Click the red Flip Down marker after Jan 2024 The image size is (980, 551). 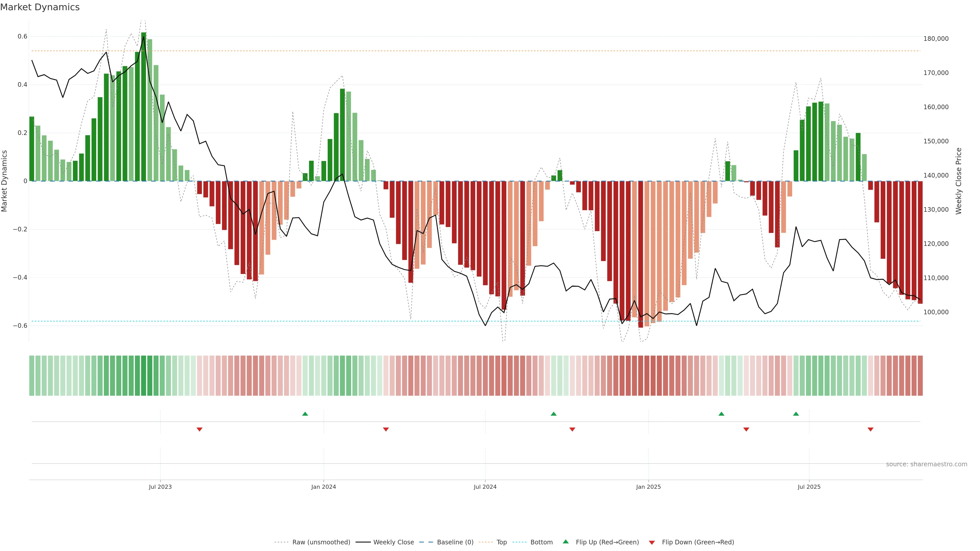click(x=386, y=429)
